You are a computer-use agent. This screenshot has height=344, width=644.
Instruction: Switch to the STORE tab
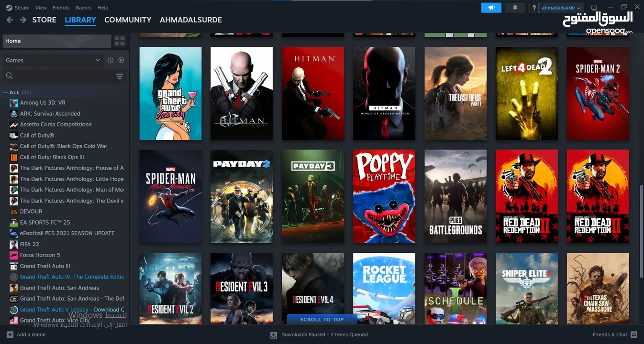pos(44,20)
